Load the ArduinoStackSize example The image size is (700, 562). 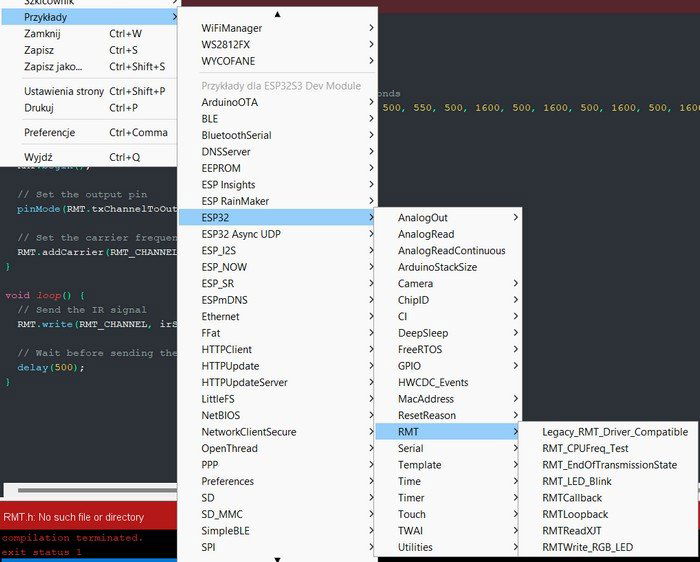[x=448, y=267]
